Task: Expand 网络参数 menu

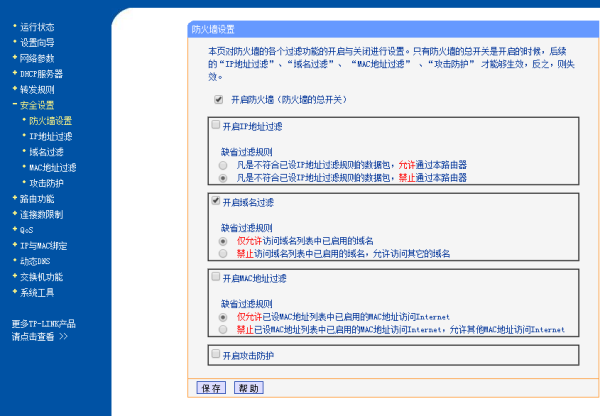Action: point(37,58)
